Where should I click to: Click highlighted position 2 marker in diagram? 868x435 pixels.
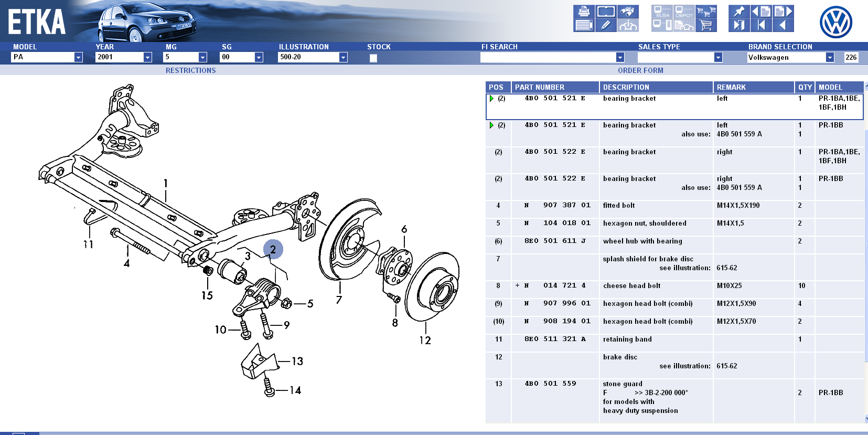point(273,249)
